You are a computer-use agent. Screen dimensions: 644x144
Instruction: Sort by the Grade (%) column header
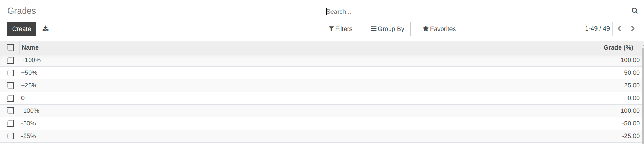click(618, 47)
